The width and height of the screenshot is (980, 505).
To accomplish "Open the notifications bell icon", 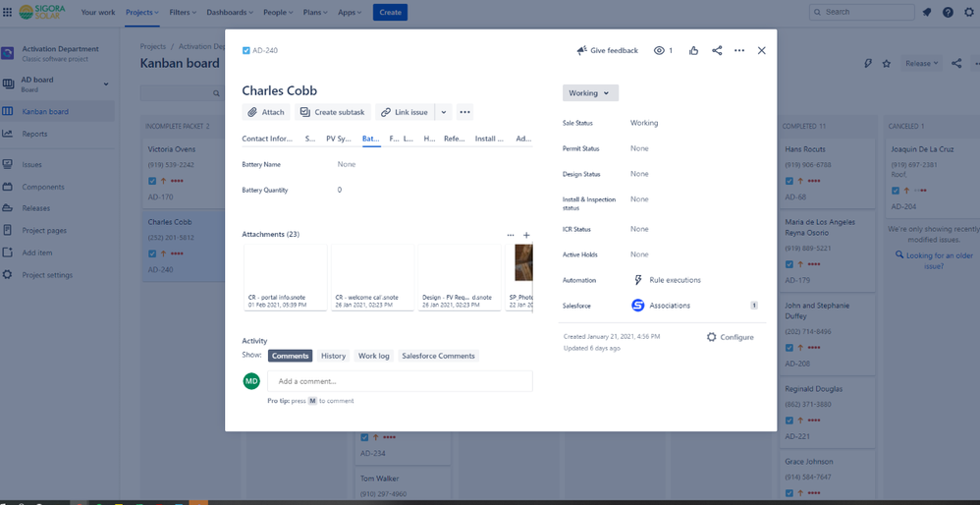I will 927,12.
